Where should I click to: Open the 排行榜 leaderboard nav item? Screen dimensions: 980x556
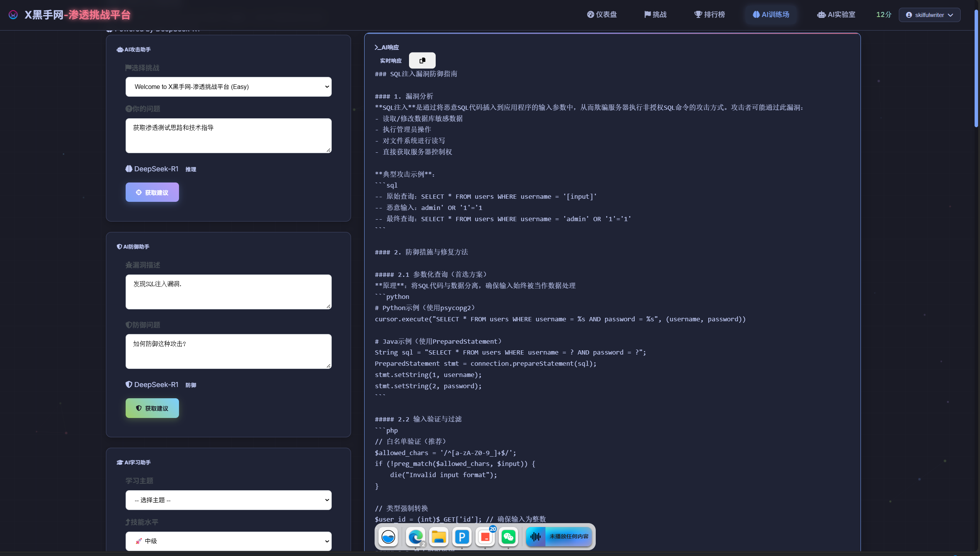709,15
